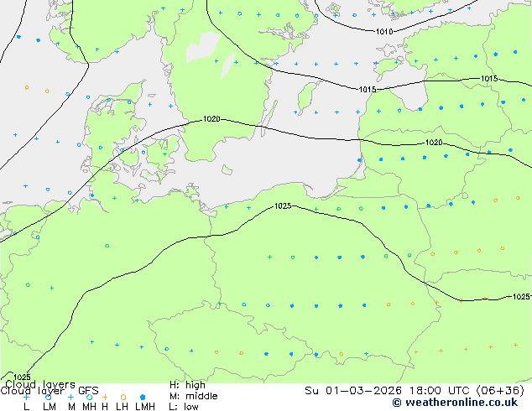Click the orange circle LH legend symbol
The height and width of the screenshot is (411, 532).
click(123, 397)
